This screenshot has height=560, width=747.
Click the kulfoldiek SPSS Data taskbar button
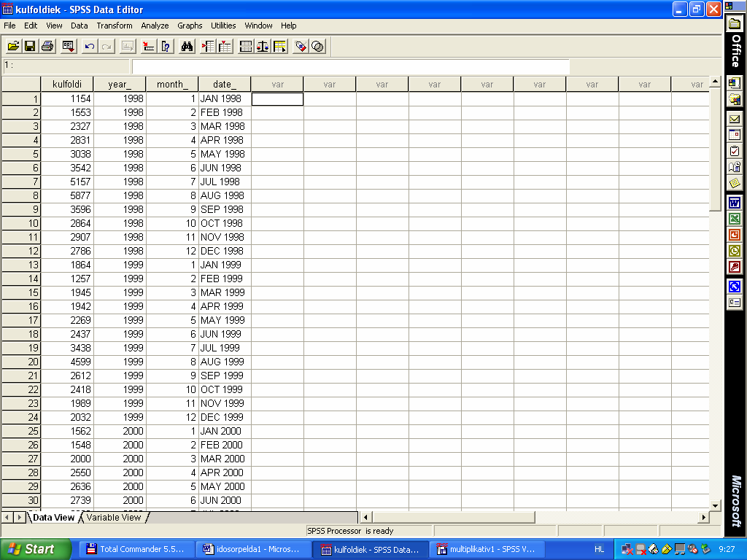click(369, 549)
